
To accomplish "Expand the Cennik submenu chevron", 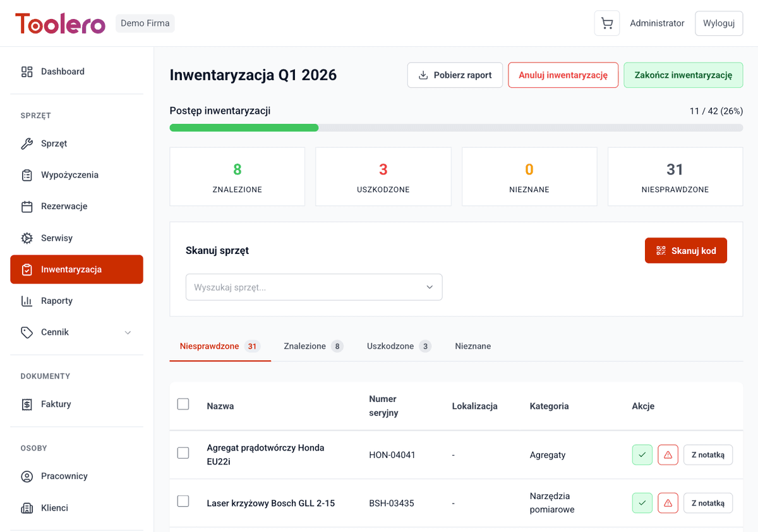I will tap(129, 332).
